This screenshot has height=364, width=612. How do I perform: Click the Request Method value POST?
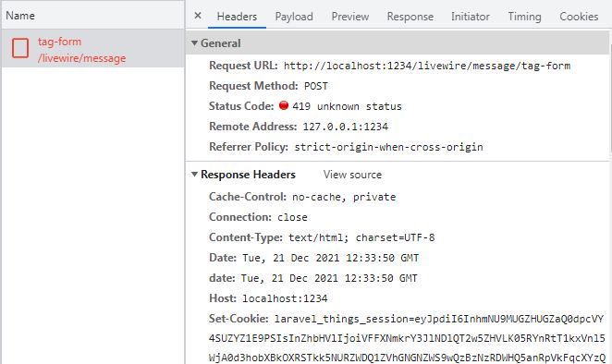316,86
